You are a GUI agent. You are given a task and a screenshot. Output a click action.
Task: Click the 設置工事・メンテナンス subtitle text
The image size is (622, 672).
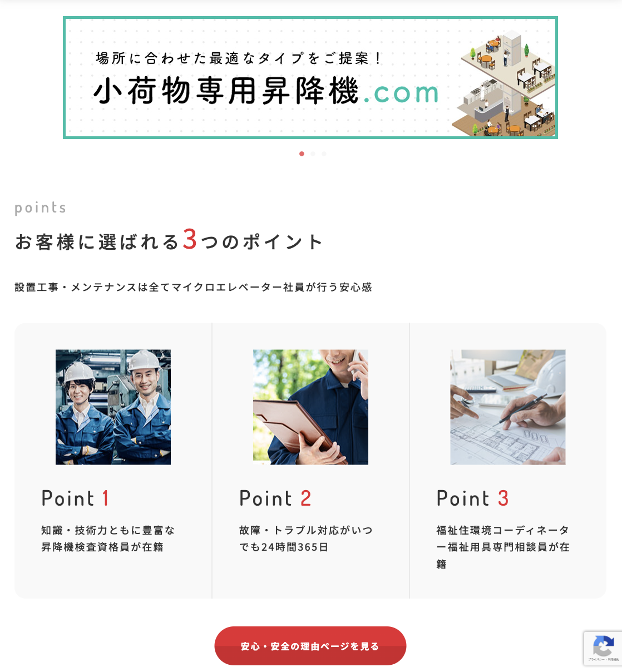point(194,287)
